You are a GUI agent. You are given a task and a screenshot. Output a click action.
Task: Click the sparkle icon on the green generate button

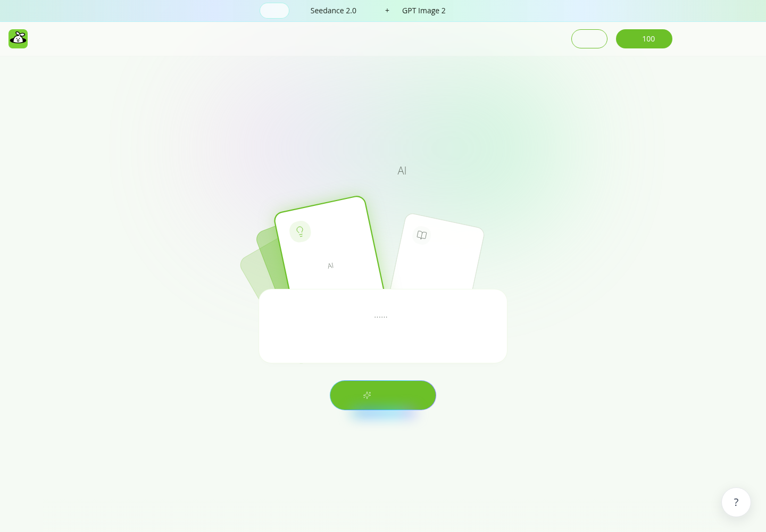click(367, 395)
